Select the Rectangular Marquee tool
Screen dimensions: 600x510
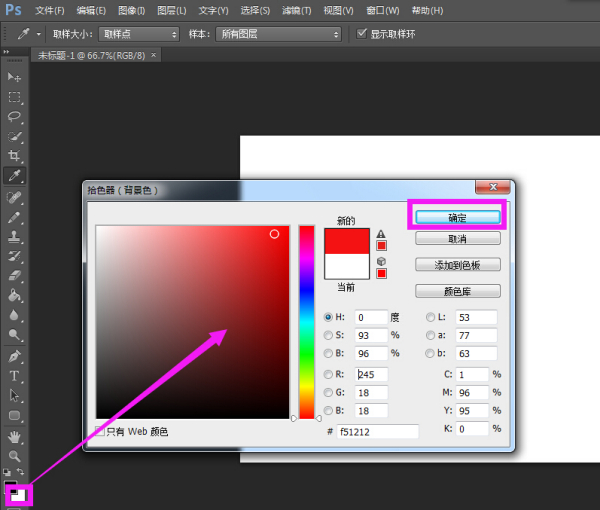[14, 97]
